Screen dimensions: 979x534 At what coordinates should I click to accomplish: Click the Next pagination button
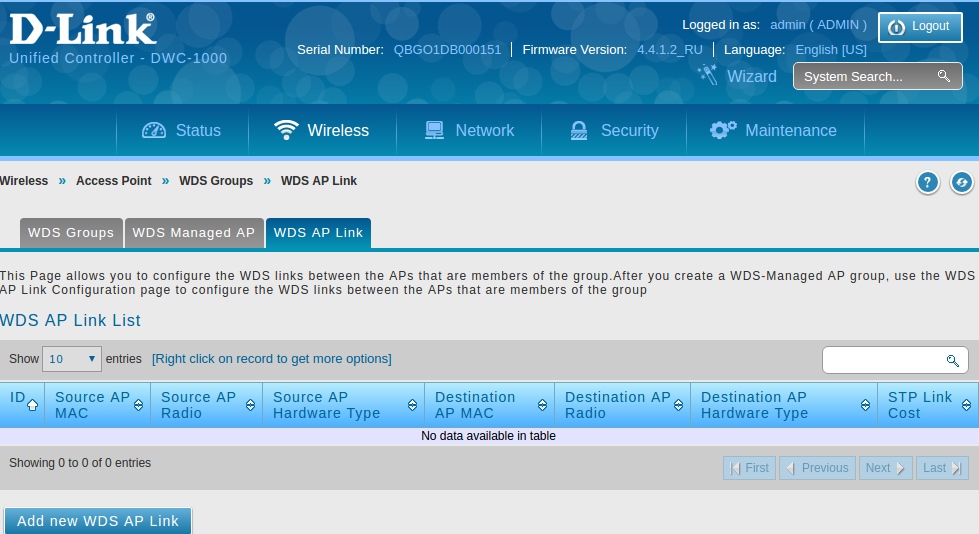coord(885,468)
